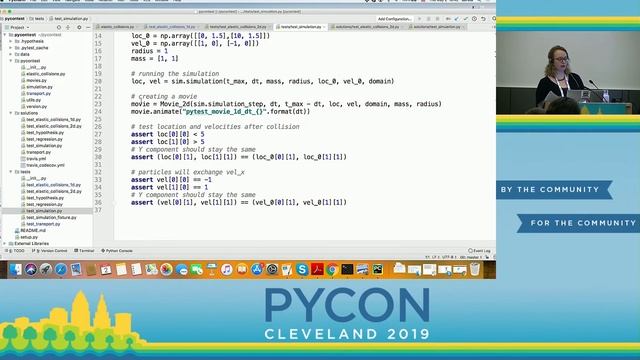Open the Event Log

480,251
